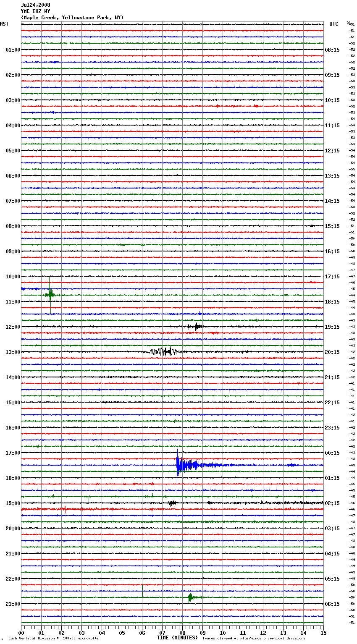The image size is (357, 644).
Task: Click the DC offset column header
Action: [x=349, y=22]
